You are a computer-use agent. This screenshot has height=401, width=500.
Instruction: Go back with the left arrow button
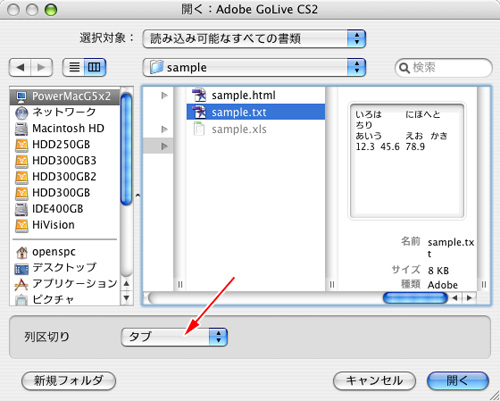coord(20,67)
